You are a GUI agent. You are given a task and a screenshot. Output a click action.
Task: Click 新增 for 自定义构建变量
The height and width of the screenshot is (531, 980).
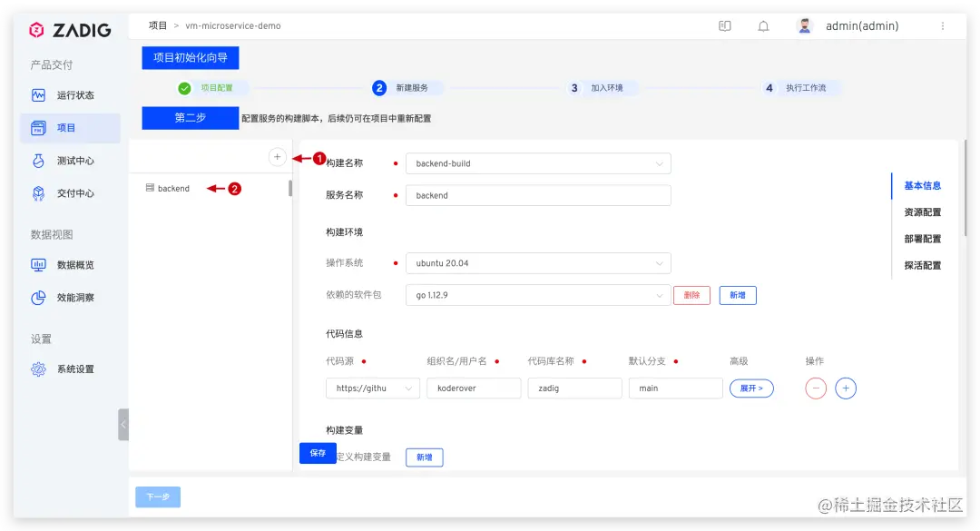[x=425, y=457]
